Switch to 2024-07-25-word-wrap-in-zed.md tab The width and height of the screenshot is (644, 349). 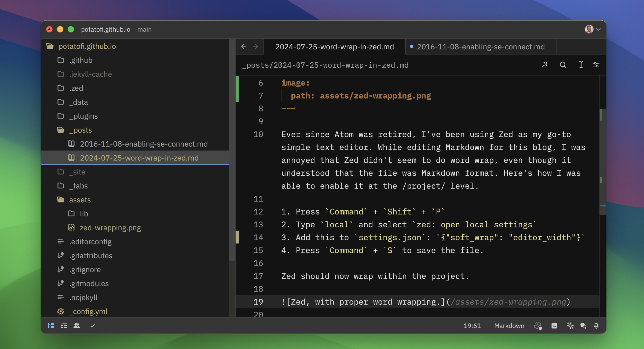click(335, 47)
